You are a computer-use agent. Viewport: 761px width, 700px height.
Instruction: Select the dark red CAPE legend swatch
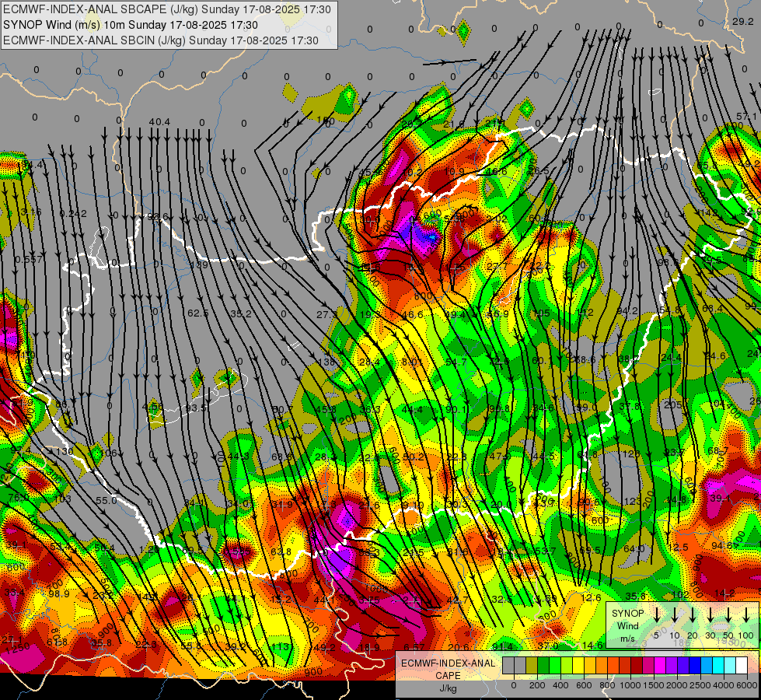tap(637, 666)
